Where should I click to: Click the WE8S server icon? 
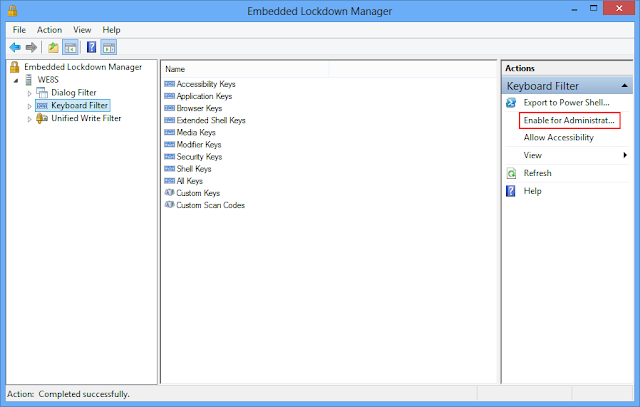(x=29, y=80)
